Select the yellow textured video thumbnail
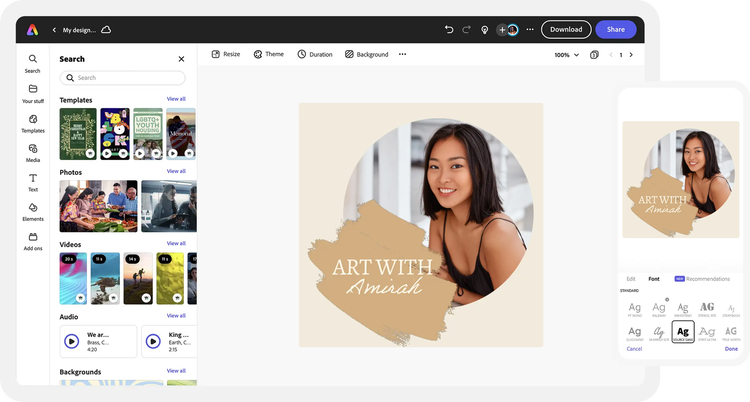Image resolution: width=750 pixels, height=402 pixels. point(170,279)
